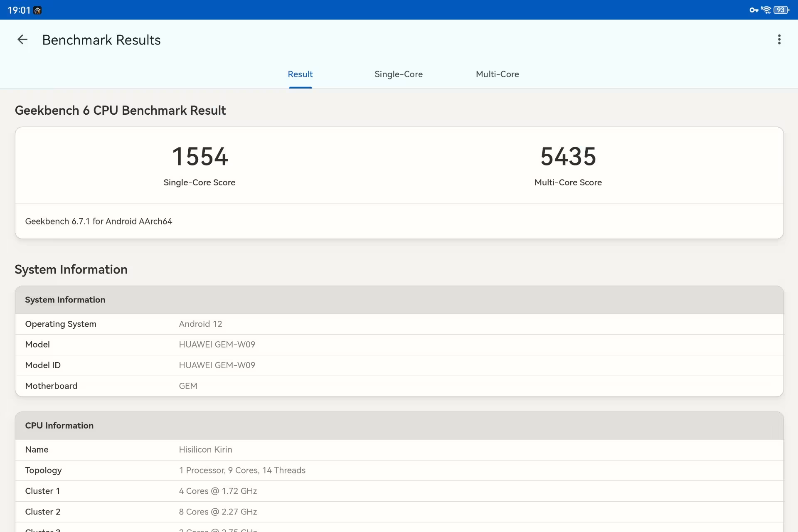Tap the Geekbench 6 CPU Benchmark Result heading
Image resolution: width=798 pixels, height=532 pixels.
click(x=121, y=110)
